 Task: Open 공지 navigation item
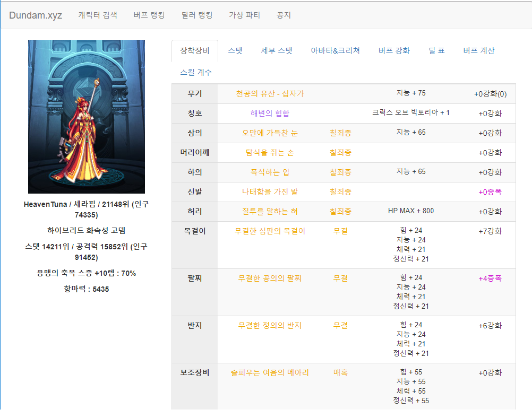click(284, 15)
